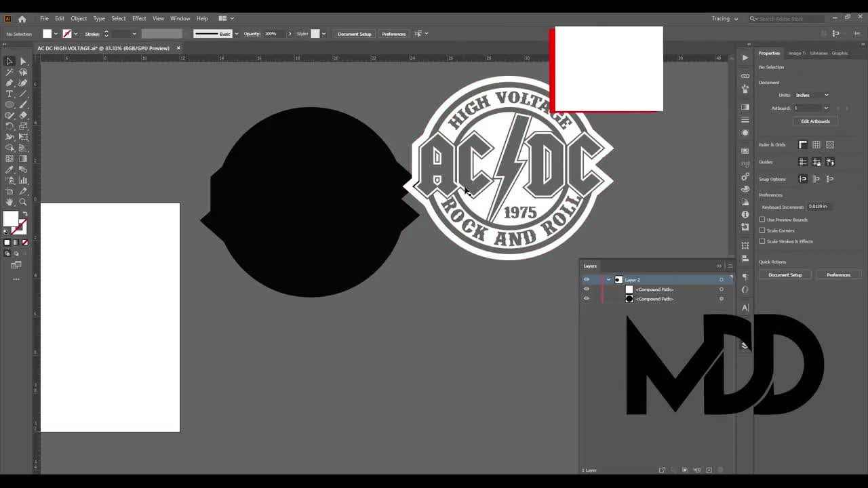Select the Selection tool (black arrow)

[x=9, y=61]
